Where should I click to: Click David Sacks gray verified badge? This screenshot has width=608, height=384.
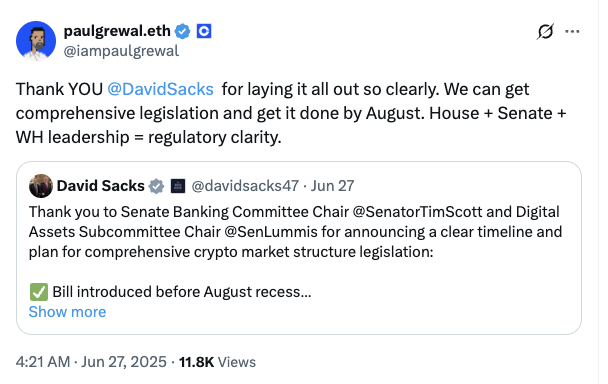click(157, 187)
